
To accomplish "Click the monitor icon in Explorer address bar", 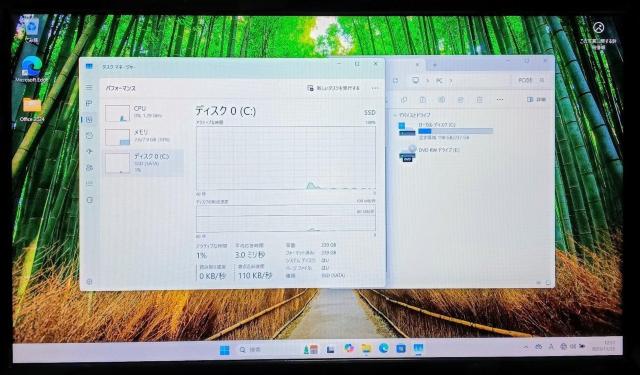I will coord(416,80).
